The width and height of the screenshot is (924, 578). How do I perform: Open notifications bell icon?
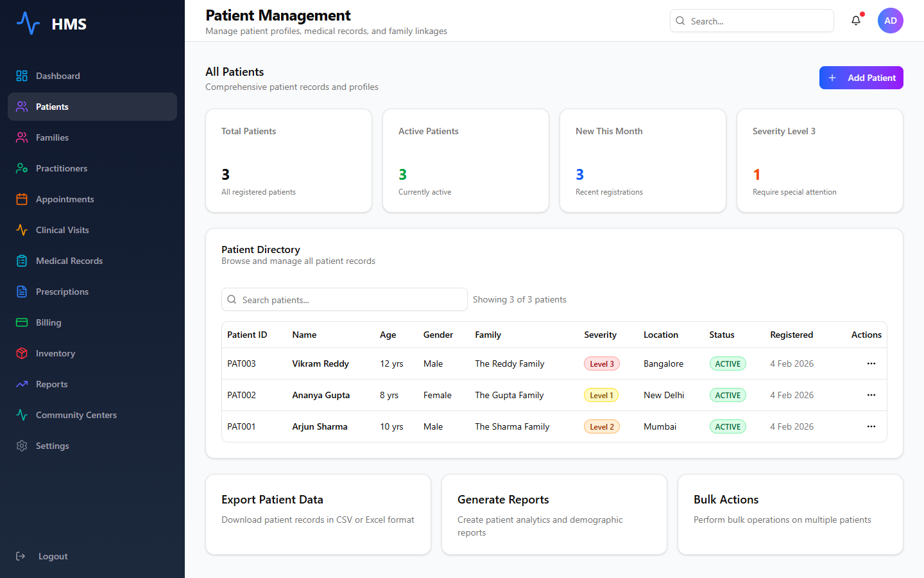pos(856,21)
